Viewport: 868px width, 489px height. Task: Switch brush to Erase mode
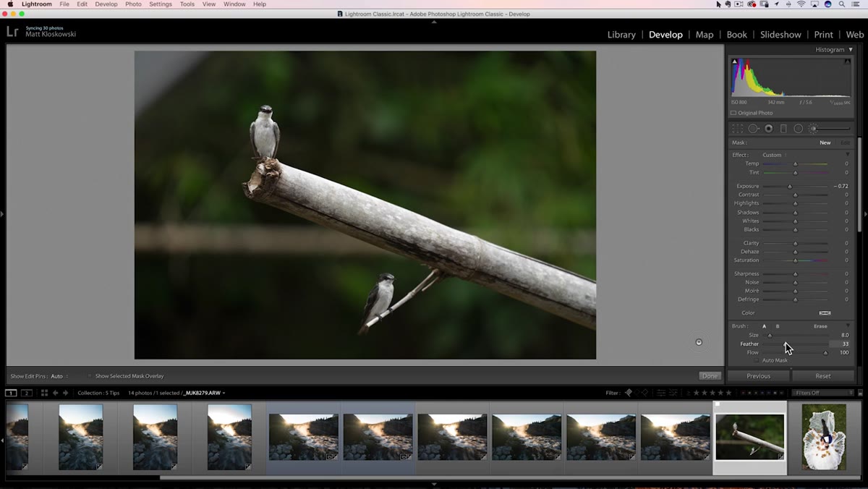point(820,326)
